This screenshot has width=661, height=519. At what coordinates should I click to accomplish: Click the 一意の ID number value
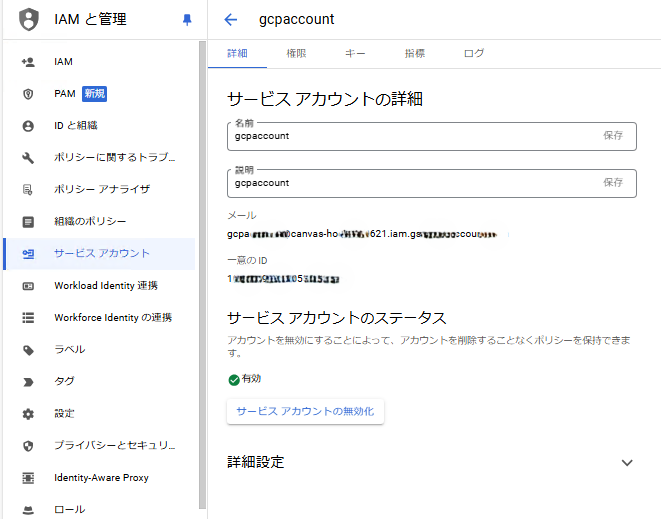pyautogui.click(x=283, y=279)
